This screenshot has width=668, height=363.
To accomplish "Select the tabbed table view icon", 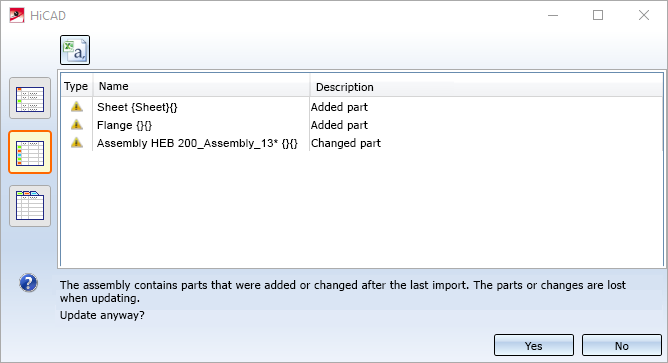I will (30, 206).
